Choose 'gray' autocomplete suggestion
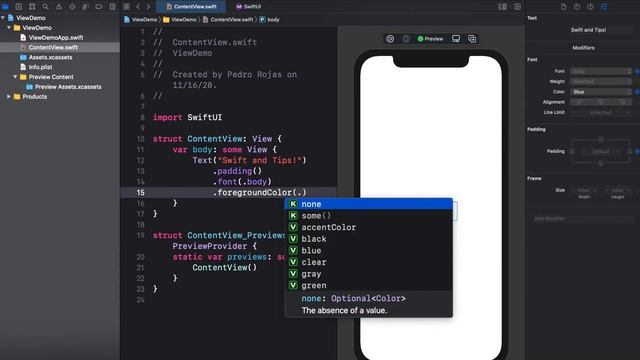Viewport: 640px width, 360px height. pyautogui.click(x=369, y=274)
